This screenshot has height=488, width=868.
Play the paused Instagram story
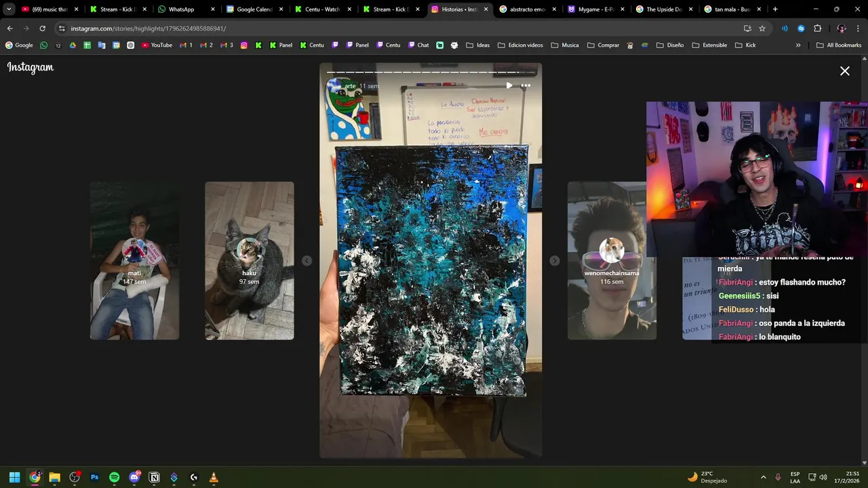tap(509, 85)
